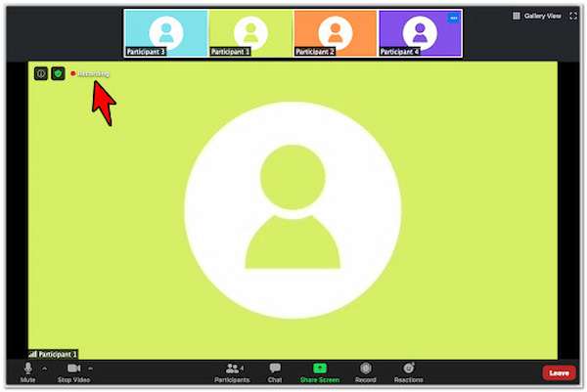Select Participant 3 thumbnail
Viewport: 587px width, 392px height.
coord(166,33)
